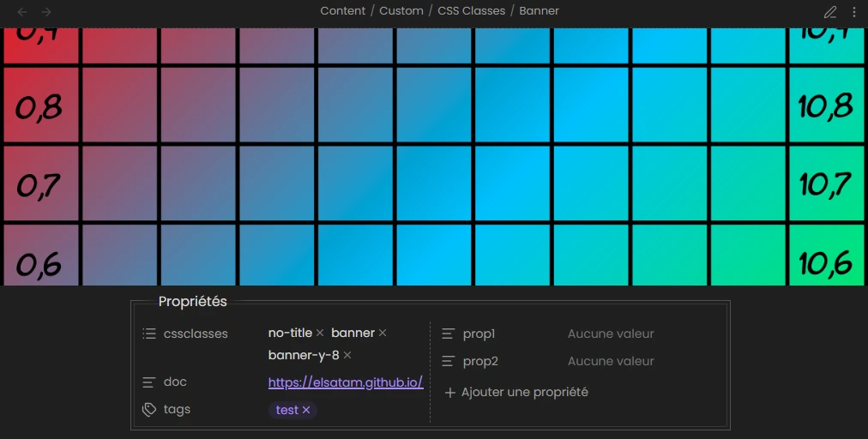Remove the banner class value
The height and width of the screenshot is (439, 868).
click(x=383, y=333)
